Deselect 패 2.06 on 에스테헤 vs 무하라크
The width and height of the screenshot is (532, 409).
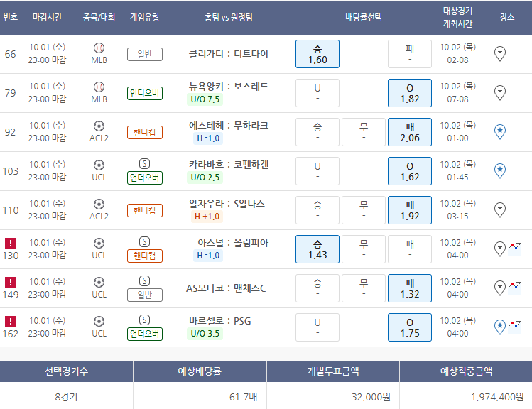coord(410,132)
